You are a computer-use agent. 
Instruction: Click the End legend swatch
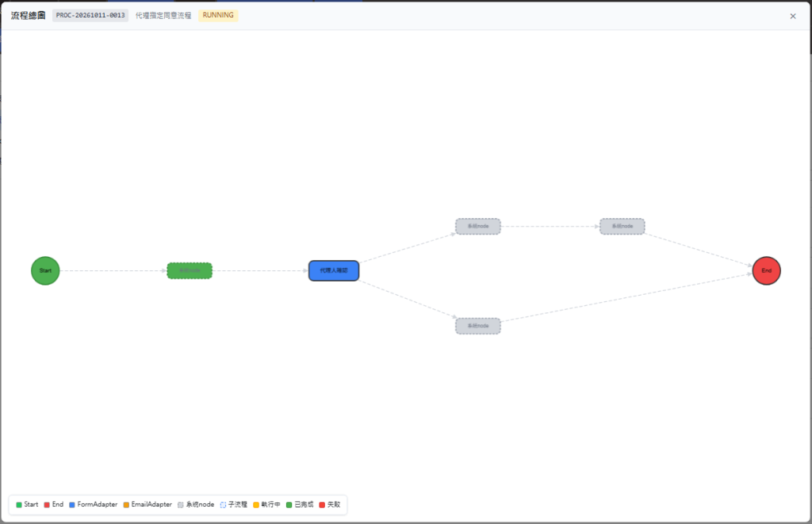47,505
